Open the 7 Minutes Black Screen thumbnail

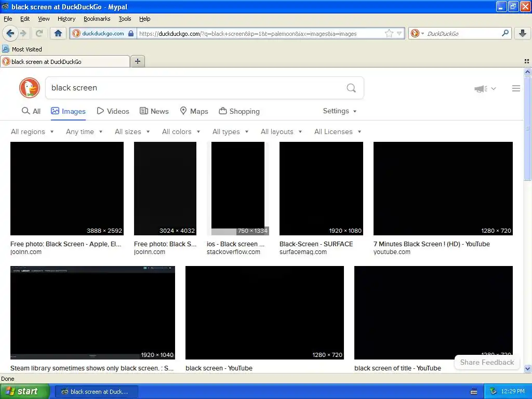pos(443,188)
